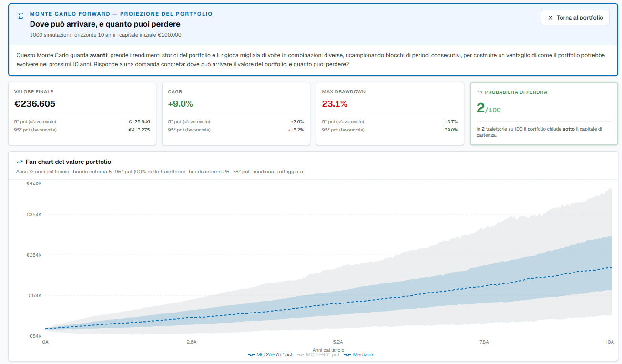Select the Max Drawdown 23.1% value
622x364 pixels.
point(335,104)
